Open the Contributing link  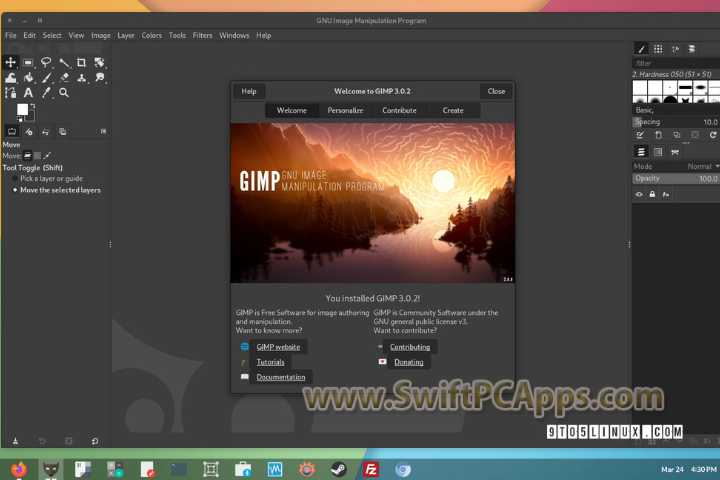tap(410, 347)
